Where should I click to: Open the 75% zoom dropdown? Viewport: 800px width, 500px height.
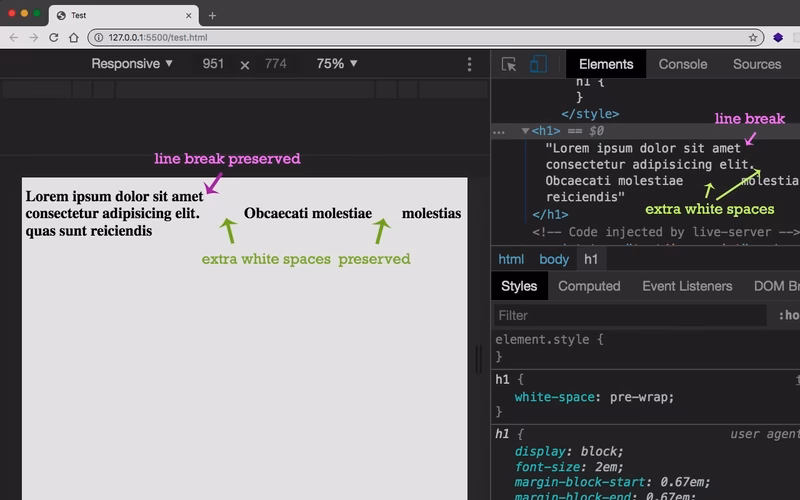coord(337,64)
